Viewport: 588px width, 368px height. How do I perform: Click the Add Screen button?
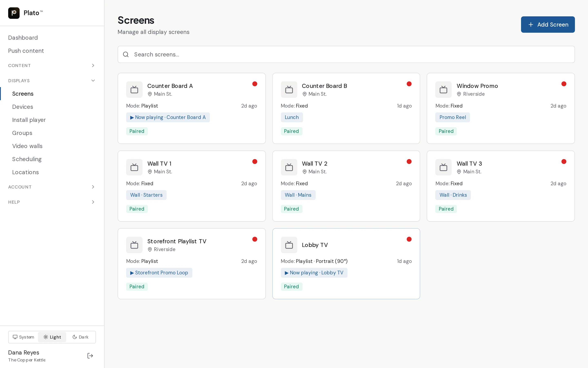pos(548,25)
